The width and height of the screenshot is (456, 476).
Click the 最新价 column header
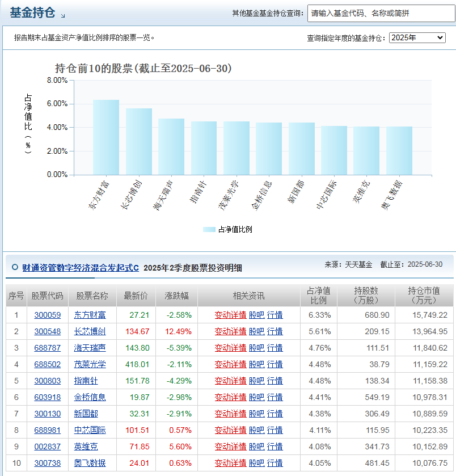point(136,296)
